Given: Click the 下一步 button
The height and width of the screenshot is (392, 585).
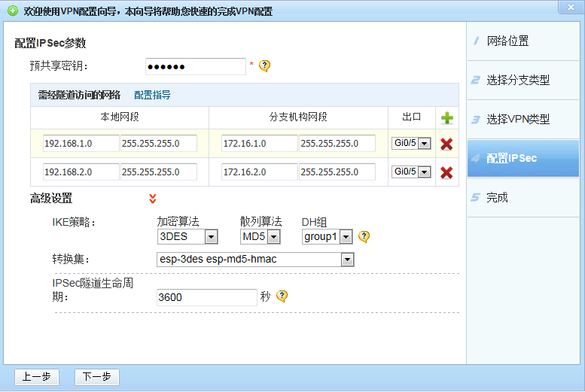Looking at the screenshot, I should coord(97,377).
